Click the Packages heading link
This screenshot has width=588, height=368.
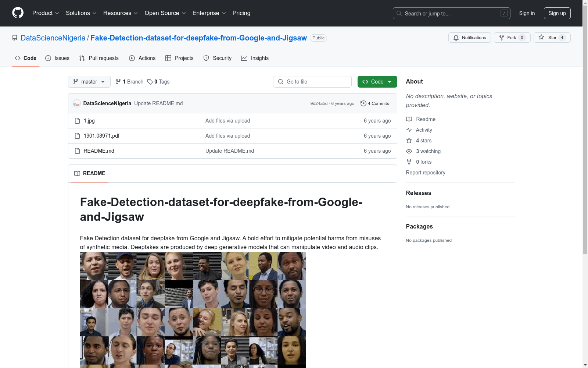[x=419, y=226]
